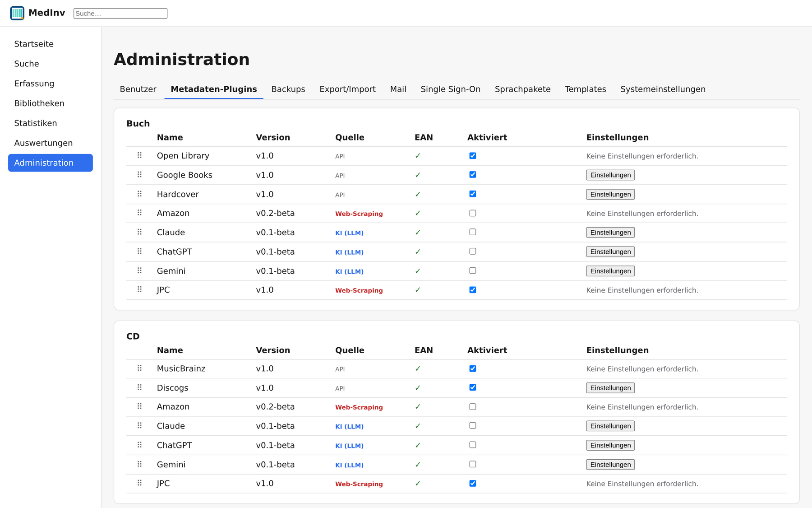
Task: Switch to the Backups tab
Action: coord(288,89)
